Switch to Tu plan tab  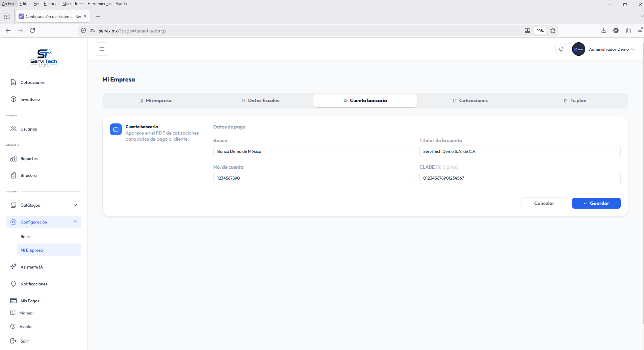[x=575, y=100]
